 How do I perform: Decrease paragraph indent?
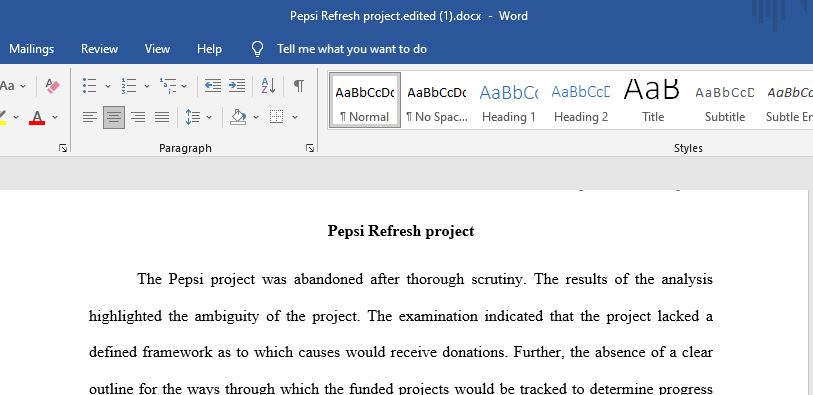[213, 86]
